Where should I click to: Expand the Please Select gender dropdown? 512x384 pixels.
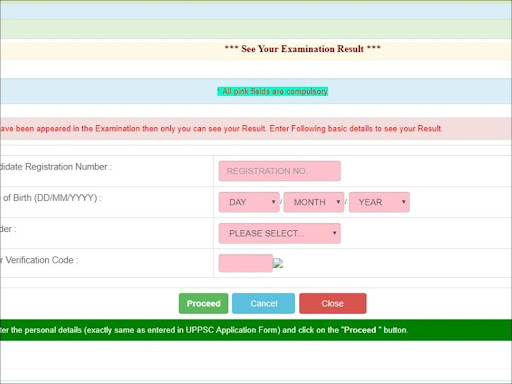[279, 233]
